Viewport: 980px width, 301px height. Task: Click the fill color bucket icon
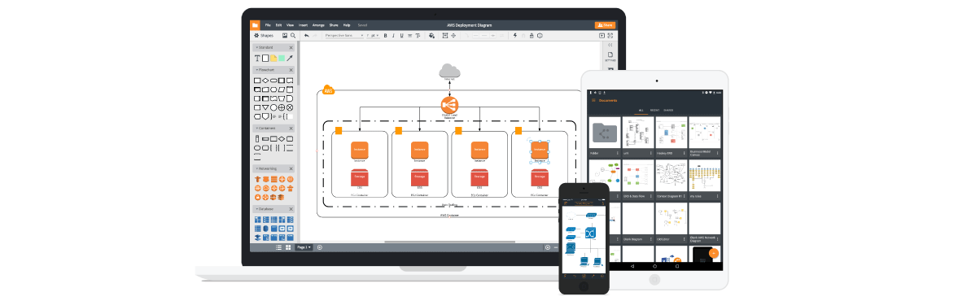tap(431, 36)
